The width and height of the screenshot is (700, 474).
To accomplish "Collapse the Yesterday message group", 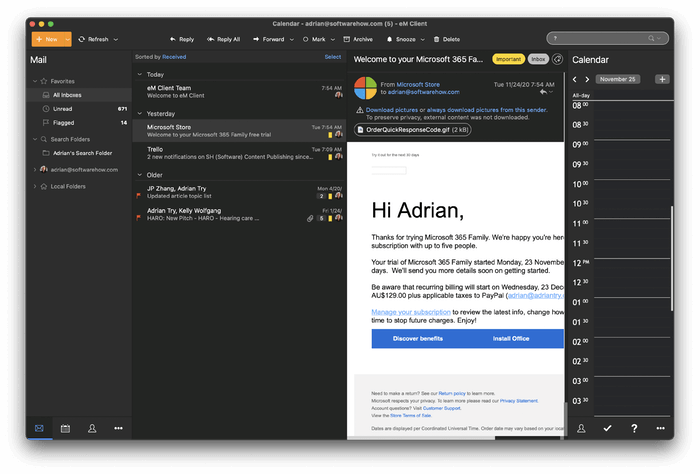I will 139,114.
